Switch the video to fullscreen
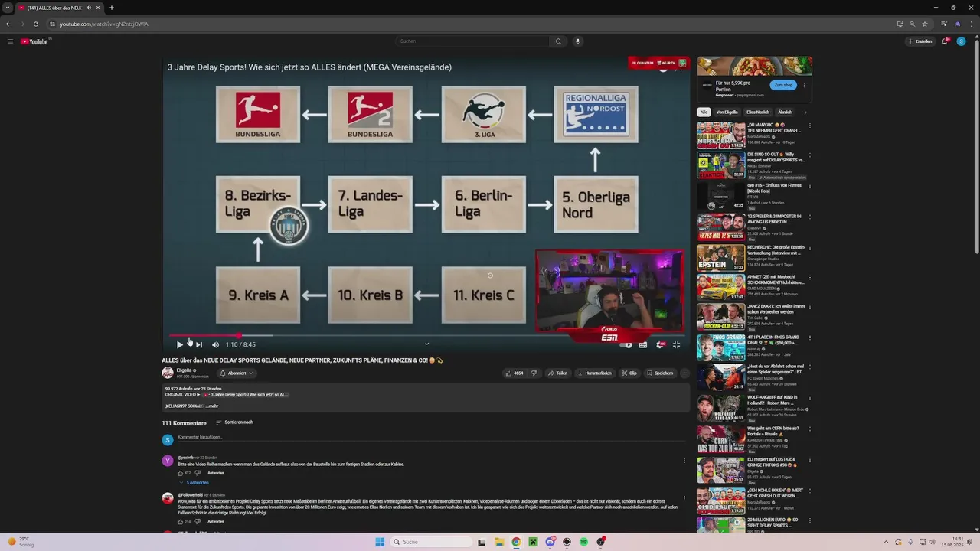The height and width of the screenshot is (551, 980). click(676, 345)
